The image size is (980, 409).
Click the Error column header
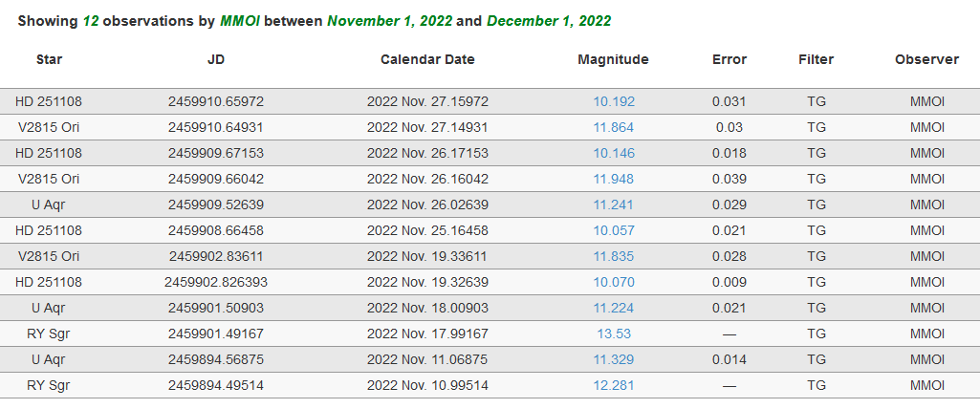(x=730, y=59)
